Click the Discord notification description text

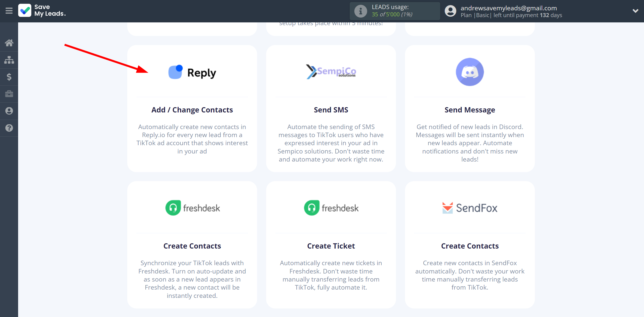click(x=470, y=143)
